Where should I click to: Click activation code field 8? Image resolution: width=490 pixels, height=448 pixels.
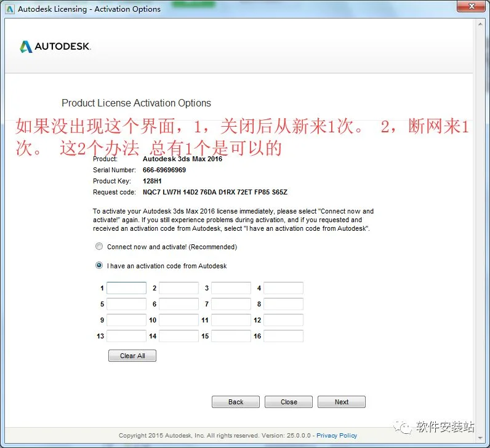click(283, 304)
